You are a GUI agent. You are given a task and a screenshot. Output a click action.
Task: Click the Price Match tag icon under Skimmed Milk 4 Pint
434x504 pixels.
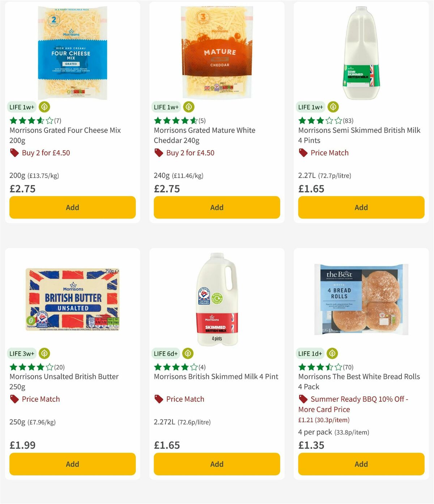click(158, 399)
